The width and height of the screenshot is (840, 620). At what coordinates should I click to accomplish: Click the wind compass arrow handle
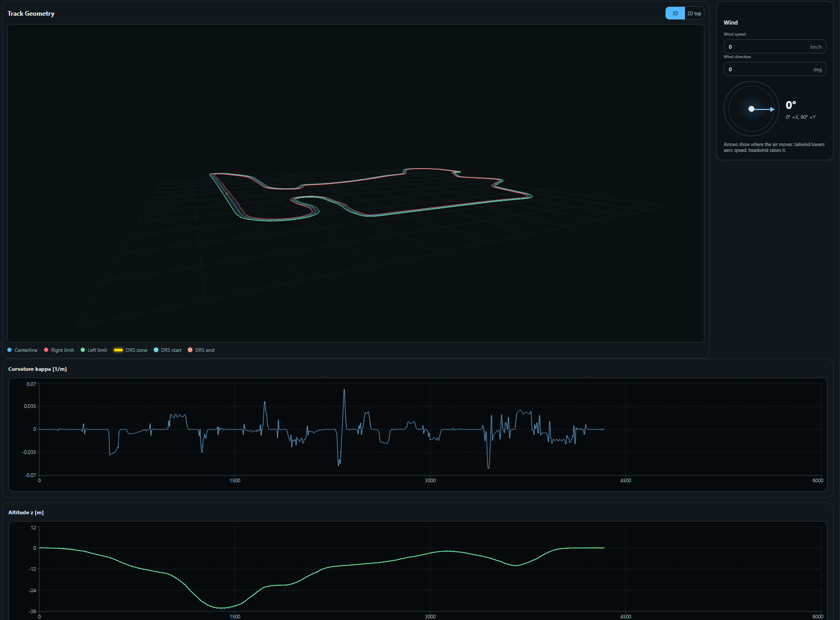772,109
